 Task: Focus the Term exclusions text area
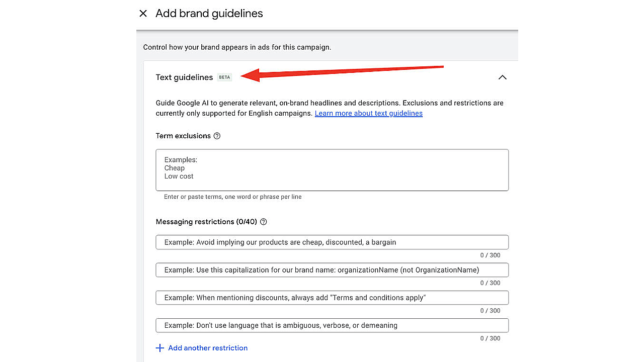click(x=332, y=170)
